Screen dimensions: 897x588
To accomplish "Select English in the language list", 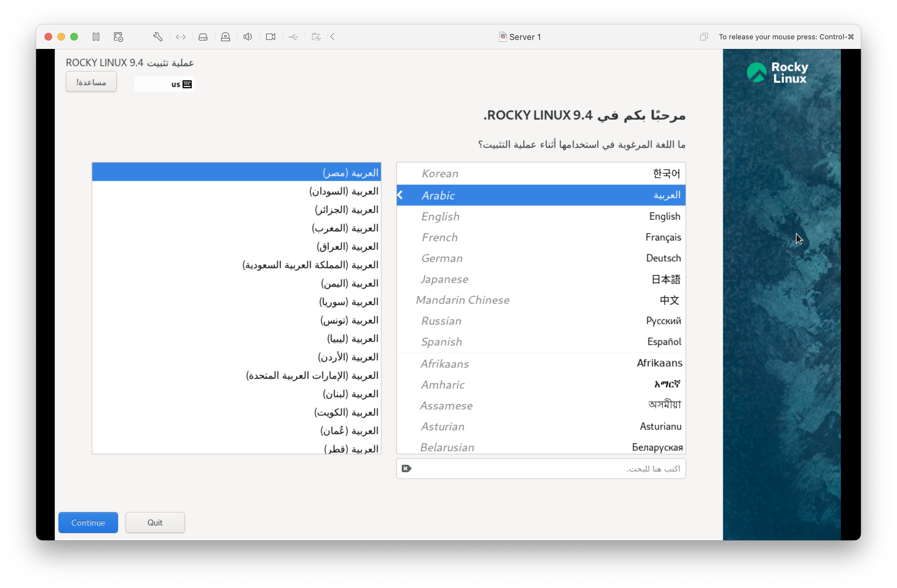I will coord(541,216).
